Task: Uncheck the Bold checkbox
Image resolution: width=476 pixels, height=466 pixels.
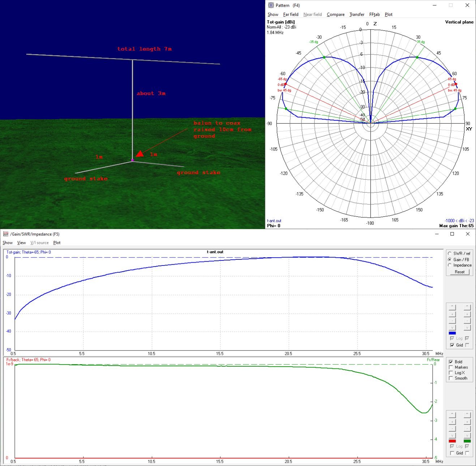Action: click(x=451, y=362)
